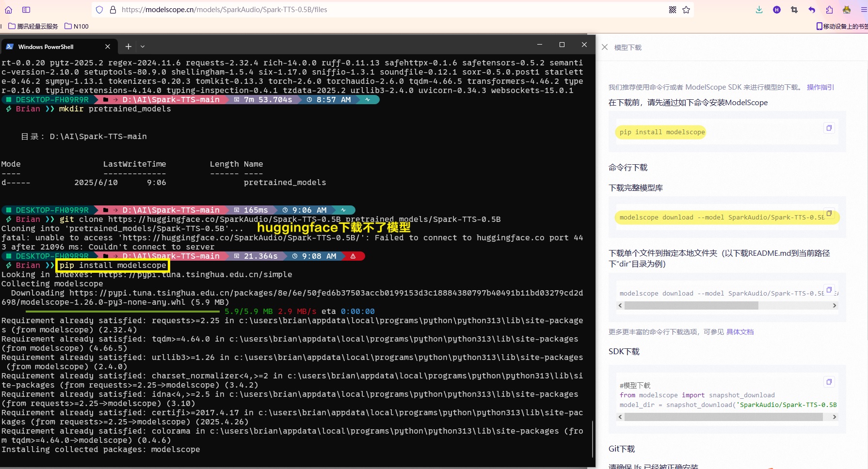Screen dimensions: 868x469
Task: Close the 模型下载 panel with X
Action: (x=605, y=47)
